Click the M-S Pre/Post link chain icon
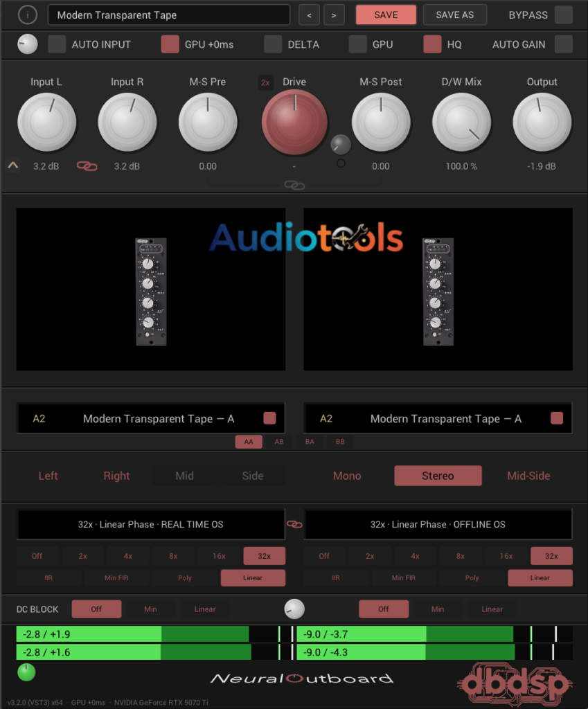The image size is (588, 709). (294, 186)
